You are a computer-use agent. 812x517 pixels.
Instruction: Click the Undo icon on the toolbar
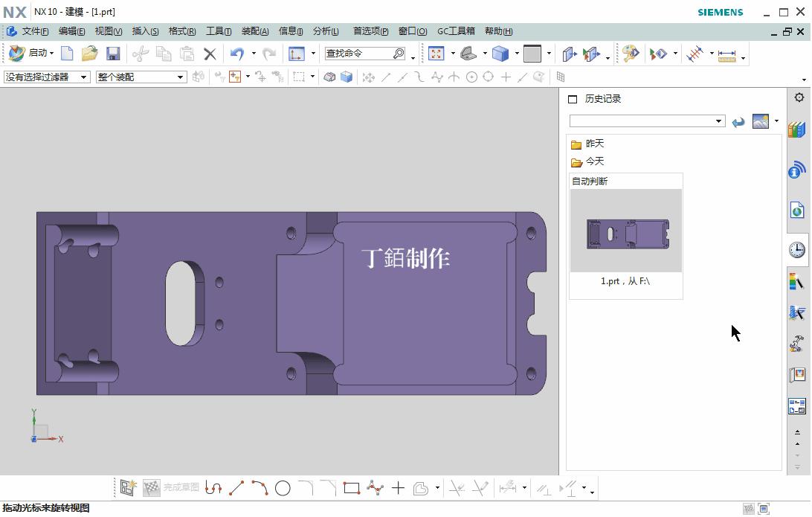point(238,54)
